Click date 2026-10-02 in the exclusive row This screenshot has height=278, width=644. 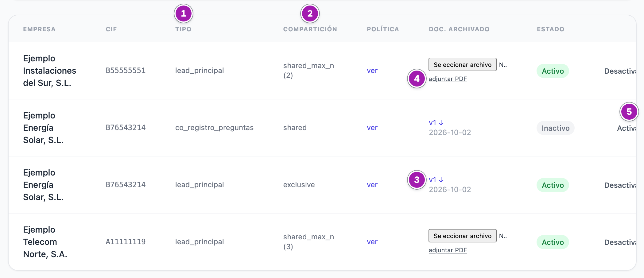click(450, 190)
